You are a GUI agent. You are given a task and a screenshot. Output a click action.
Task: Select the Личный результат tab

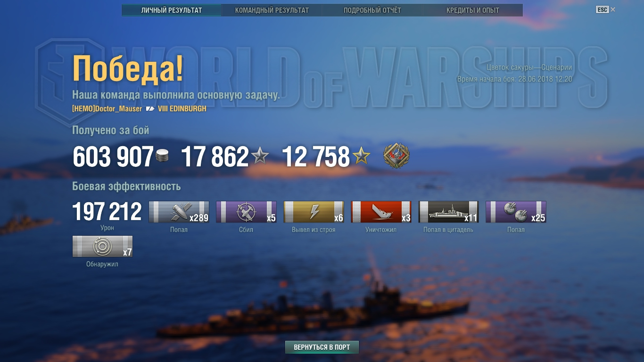tap(172, 10)
